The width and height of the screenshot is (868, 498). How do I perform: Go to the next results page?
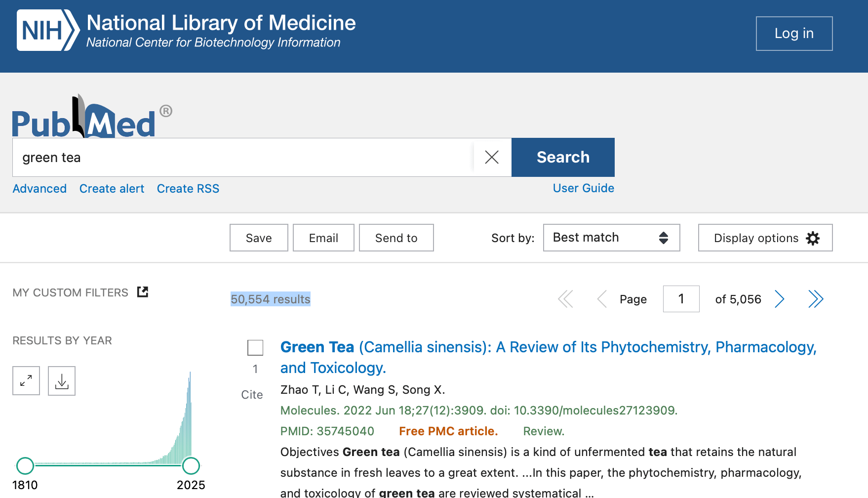[780, 299]
